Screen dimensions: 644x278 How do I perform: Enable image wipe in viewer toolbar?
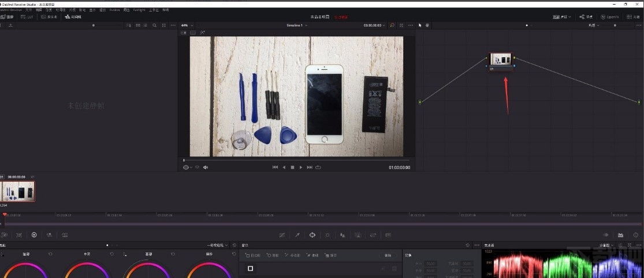[184, 32]
